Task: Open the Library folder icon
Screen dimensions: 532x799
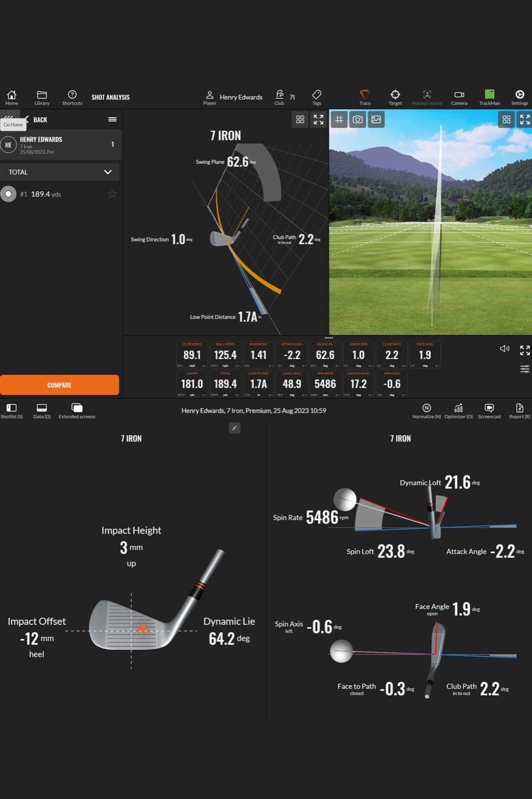Action: click(42, 98)
